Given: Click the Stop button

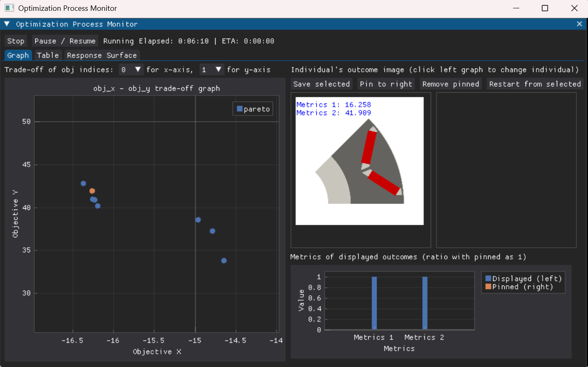Looking at the screenshot, I should 16,41.
